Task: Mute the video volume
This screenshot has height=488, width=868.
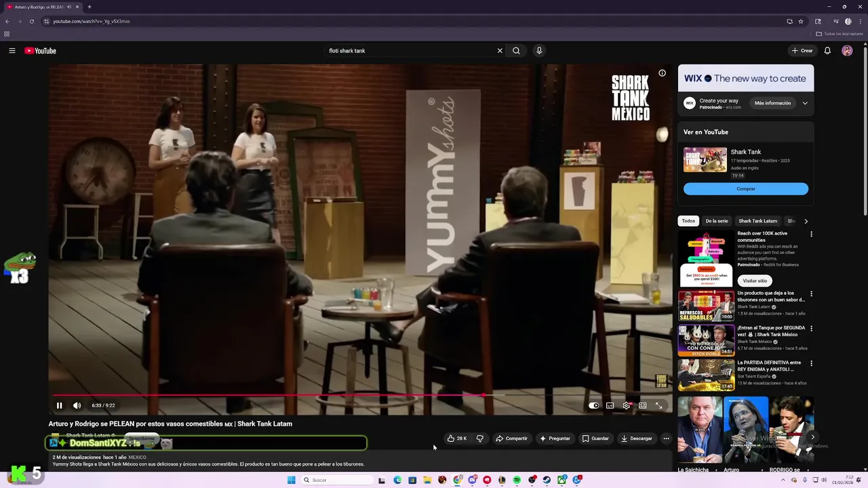Action: pos(77,405)
